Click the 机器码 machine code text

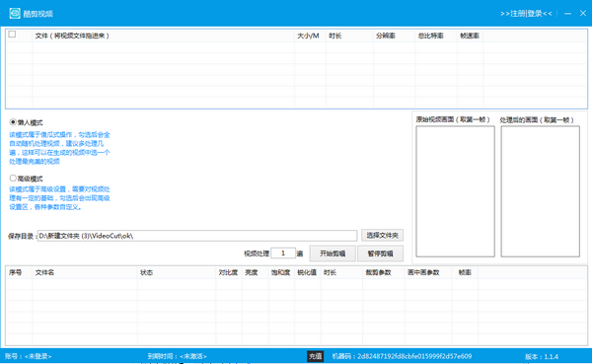pyautogui.click(x=402, y=356)
